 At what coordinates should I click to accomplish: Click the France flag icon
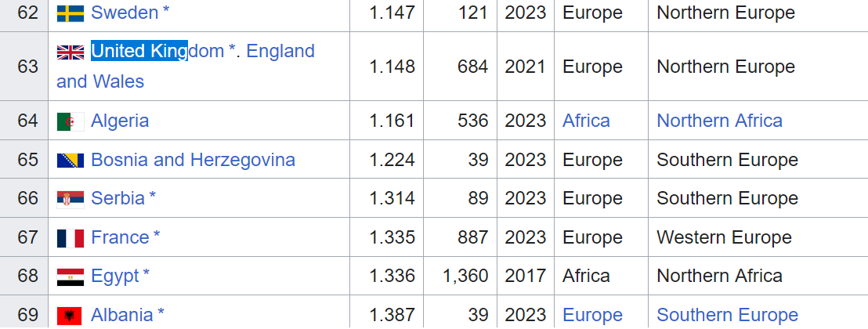click(x=71, y=238)
